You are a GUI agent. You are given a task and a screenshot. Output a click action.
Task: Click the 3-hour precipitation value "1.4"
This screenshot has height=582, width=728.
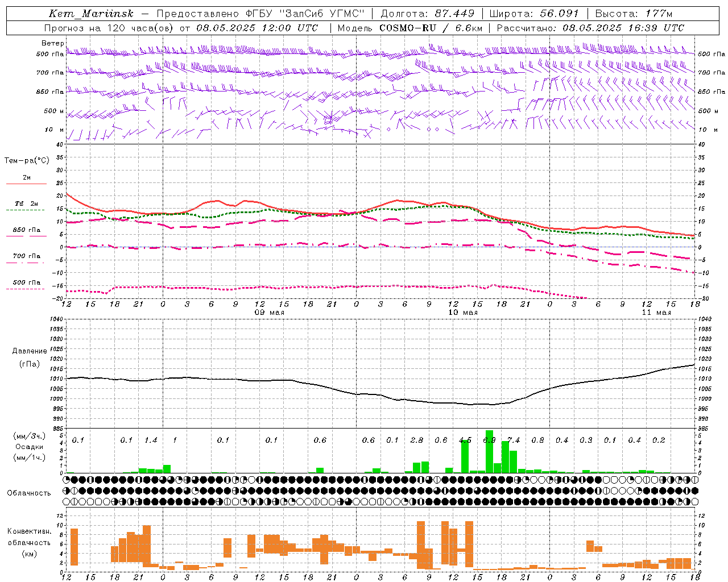pos(151,440)
